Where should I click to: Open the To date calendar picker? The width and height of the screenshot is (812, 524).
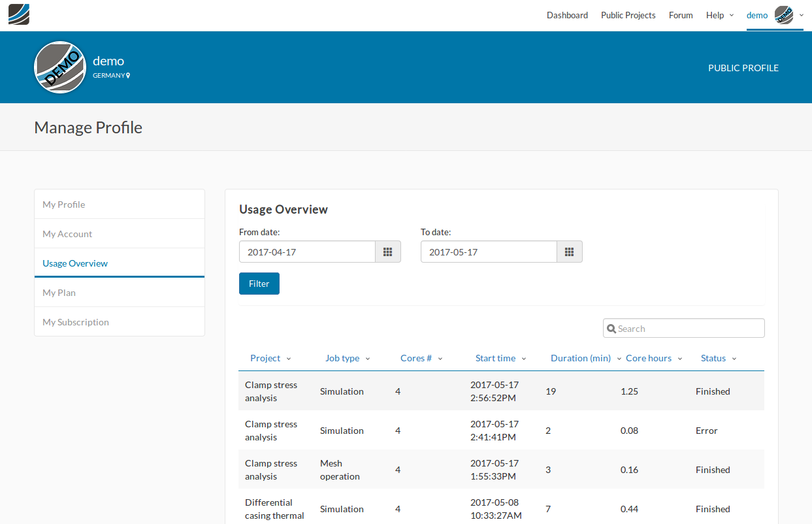pos(569,252)
